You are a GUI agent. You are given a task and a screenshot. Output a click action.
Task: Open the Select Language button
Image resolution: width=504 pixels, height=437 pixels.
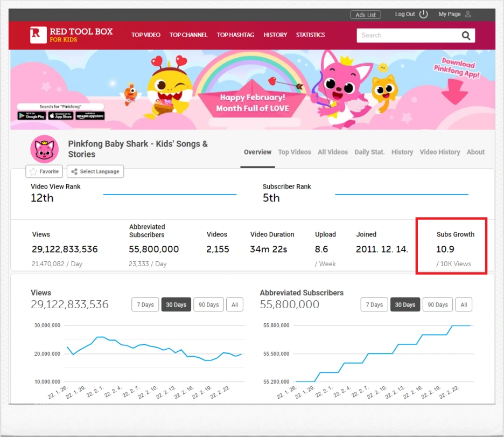click(95, 171)
